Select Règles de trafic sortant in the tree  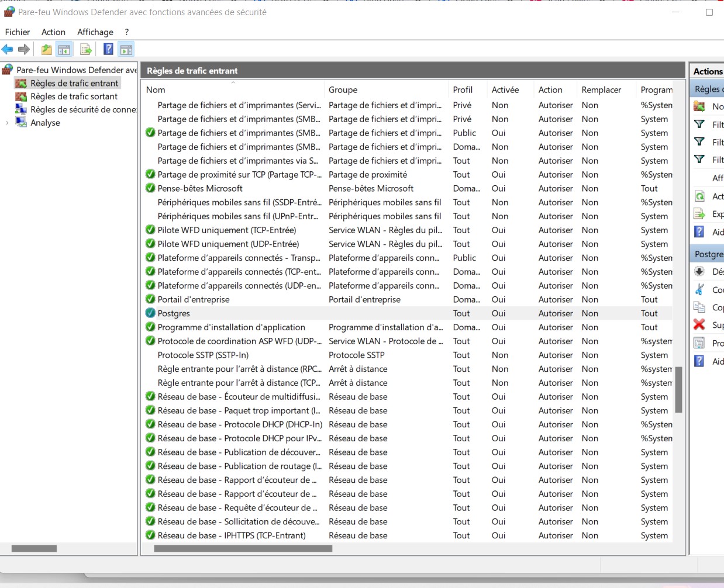pos(74,96)
